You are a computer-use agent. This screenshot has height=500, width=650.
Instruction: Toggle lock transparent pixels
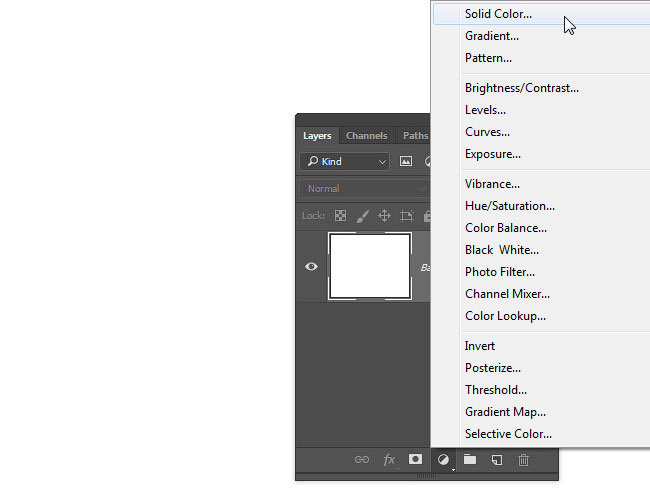click(340, 216)
